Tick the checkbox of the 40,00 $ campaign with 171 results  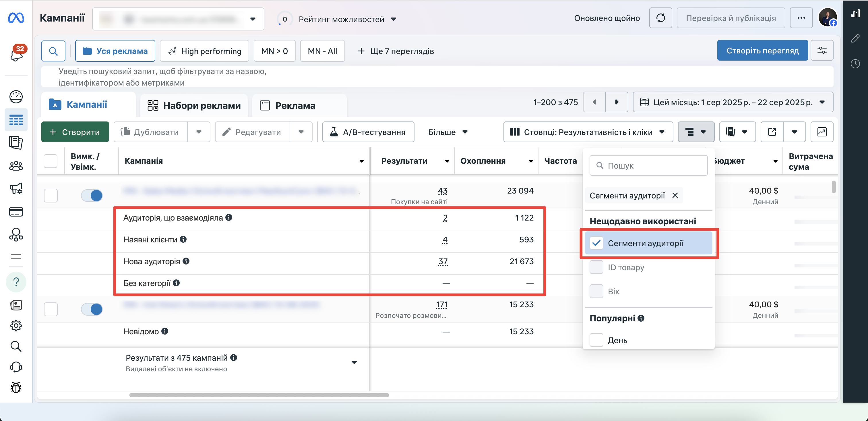51,309
